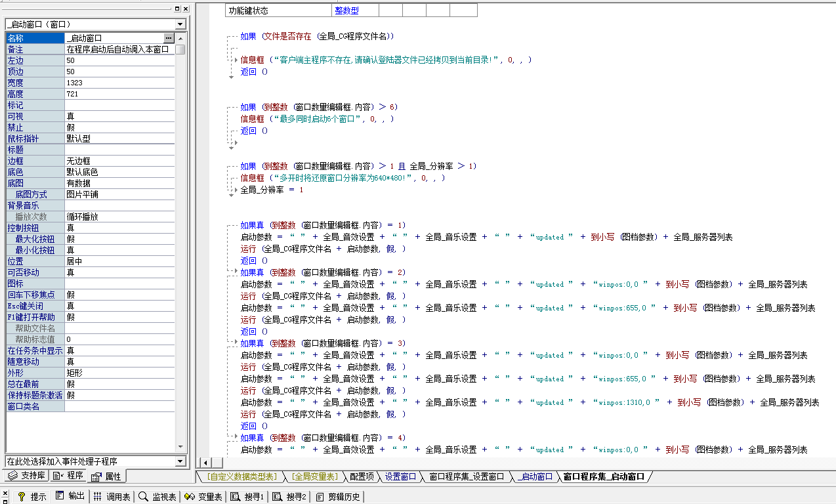Toggle the 可否移动 property value
The width and height of the screenshot is (836, 504).
pos(119,272)
